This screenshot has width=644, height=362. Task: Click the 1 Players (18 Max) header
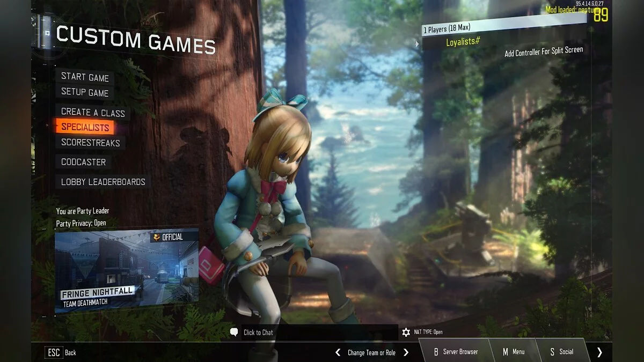point(504,24)
